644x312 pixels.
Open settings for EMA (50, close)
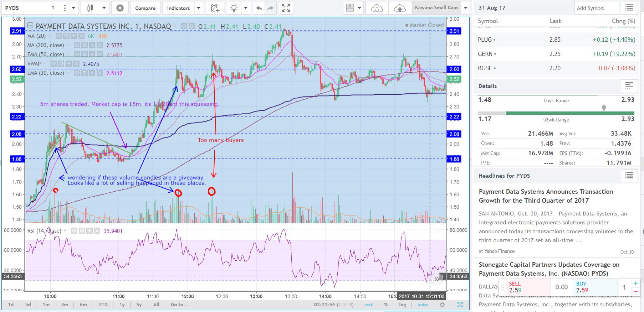[85, 54]
